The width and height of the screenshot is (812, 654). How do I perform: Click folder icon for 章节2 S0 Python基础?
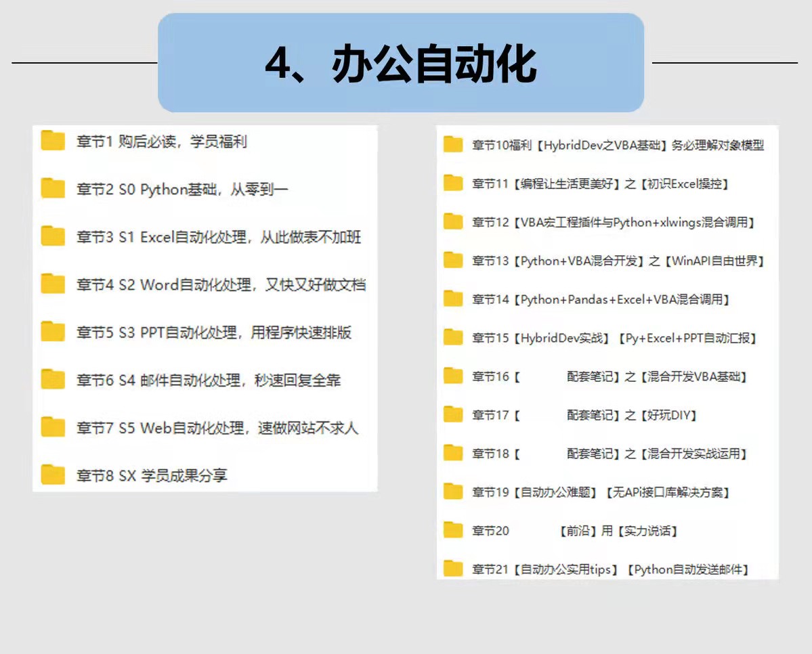[x=53, y=188]
